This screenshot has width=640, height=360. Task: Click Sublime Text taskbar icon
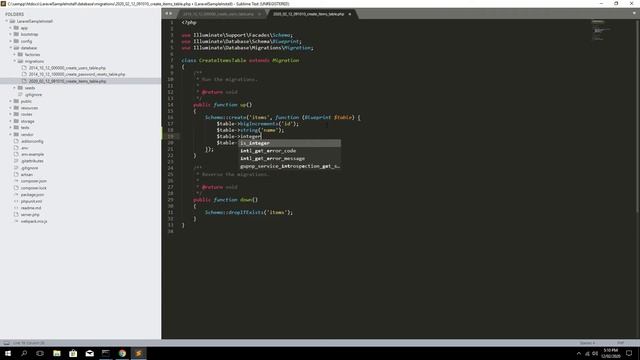[138, 353]
